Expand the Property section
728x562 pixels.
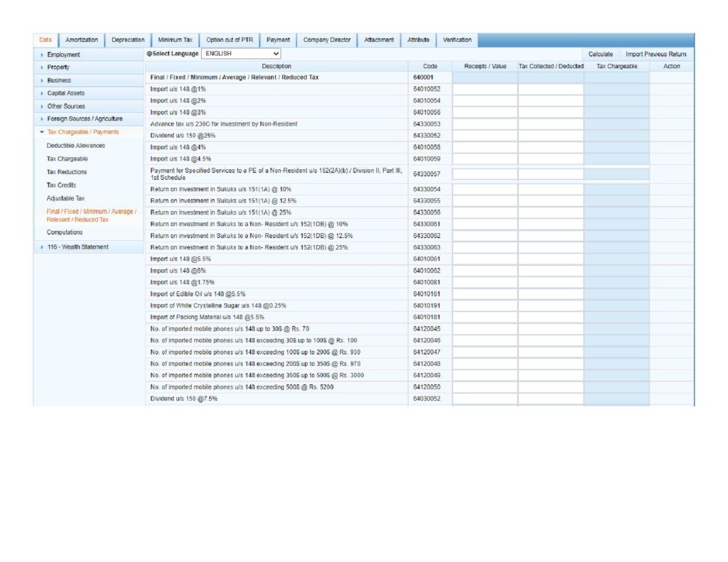(x=58, y=67)
